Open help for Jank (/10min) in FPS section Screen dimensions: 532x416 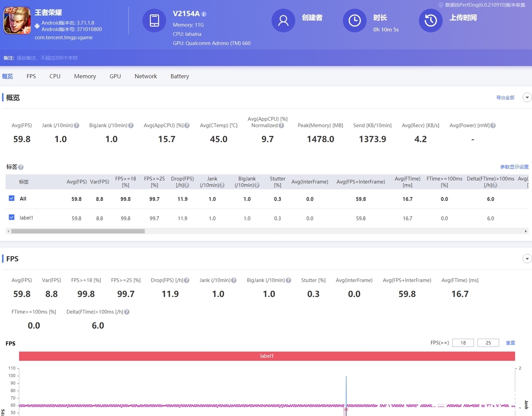tap(234, 280)
